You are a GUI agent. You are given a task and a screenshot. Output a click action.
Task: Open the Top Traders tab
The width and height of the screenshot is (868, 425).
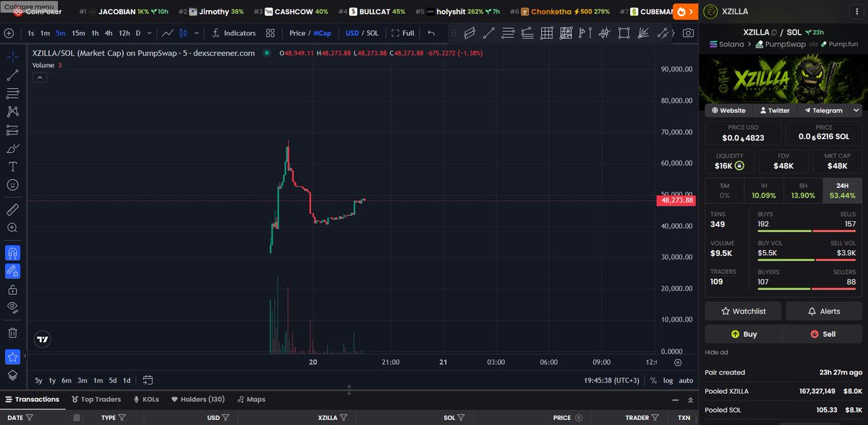tap(96, 399)
